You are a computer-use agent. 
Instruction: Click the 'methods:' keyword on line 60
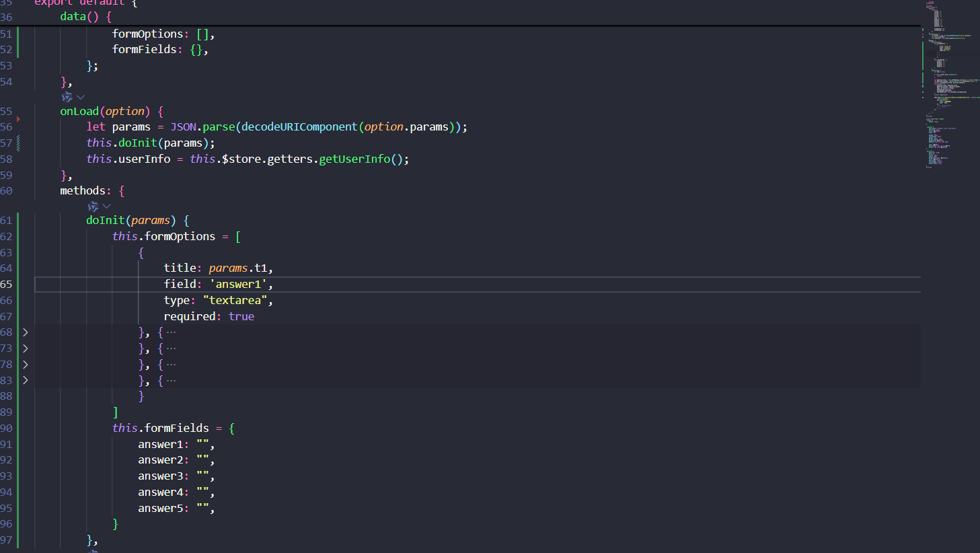click(x=85, y=191)
